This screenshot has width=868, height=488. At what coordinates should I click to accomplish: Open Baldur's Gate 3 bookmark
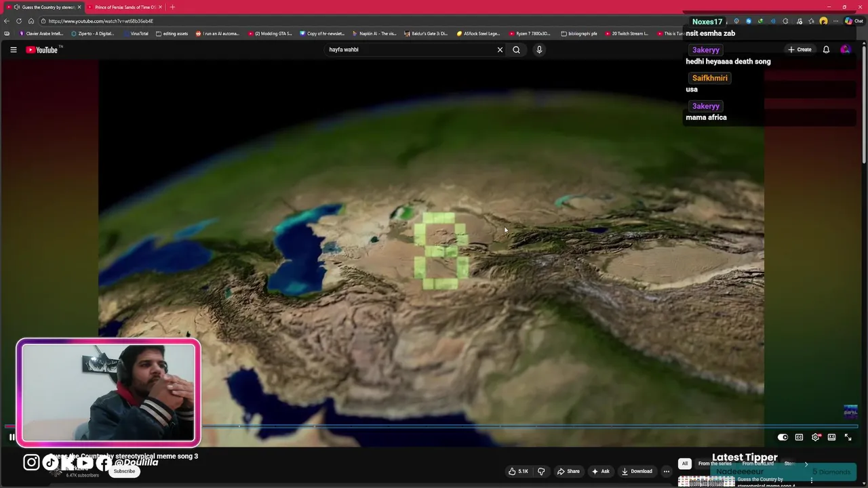click(426, 33)
